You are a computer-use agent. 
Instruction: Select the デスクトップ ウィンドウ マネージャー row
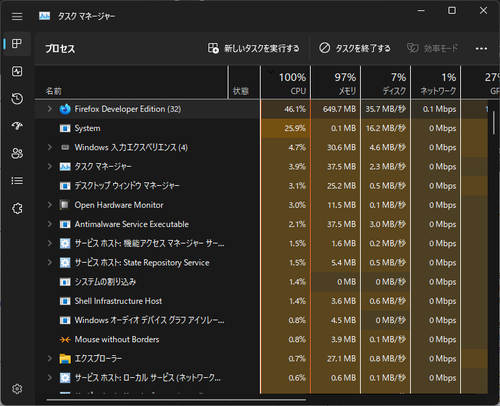[x=261, y=186]
